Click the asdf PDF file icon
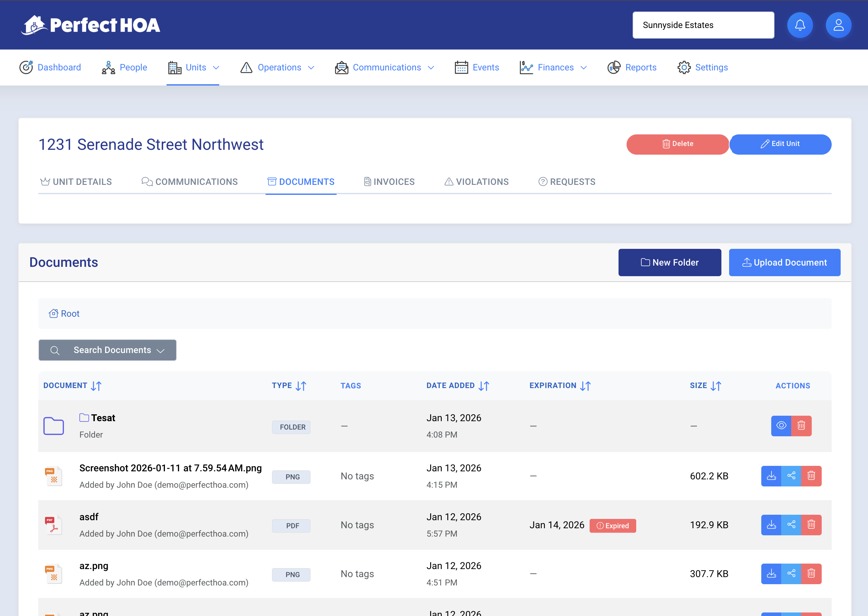Screen dimensions: 868x616 point(53,525)
